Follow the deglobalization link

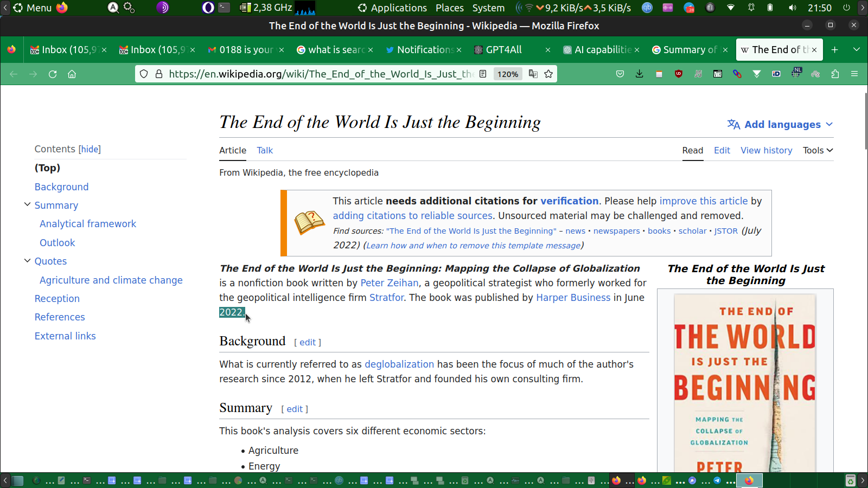click(399, 364)
